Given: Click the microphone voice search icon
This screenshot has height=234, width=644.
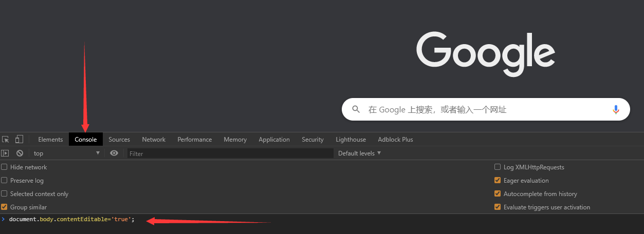Looking at the screenshot, I should [616, 109].
